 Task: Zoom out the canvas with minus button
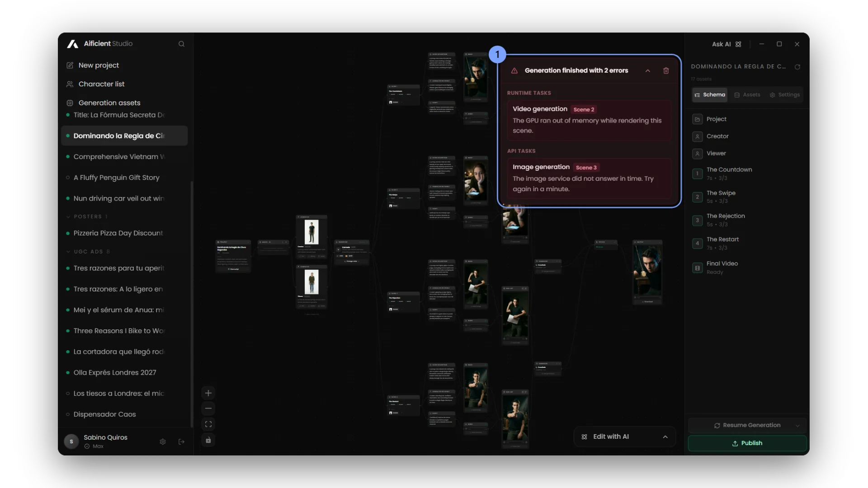[x=208, y=408]
